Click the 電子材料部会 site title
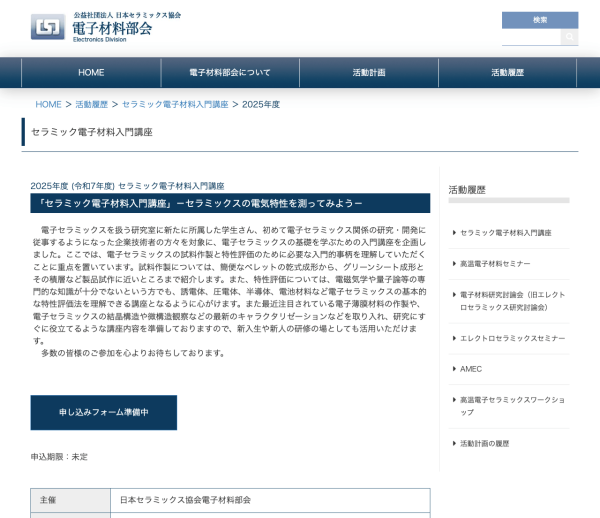The height and width of the screenshot is (518, 600). (112, 28)
